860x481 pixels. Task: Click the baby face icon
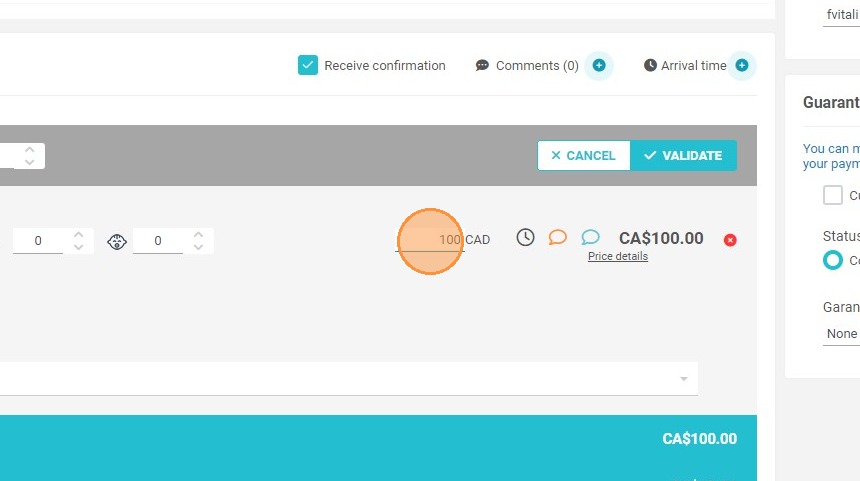coord(117,241)
